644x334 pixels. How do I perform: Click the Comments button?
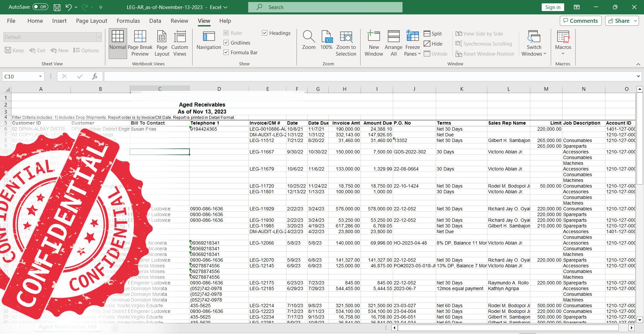(581, 21)
